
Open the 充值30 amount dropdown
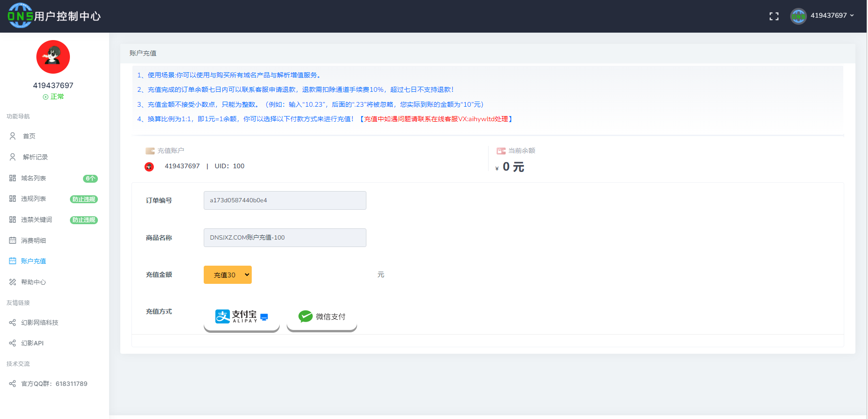[227, 275]
